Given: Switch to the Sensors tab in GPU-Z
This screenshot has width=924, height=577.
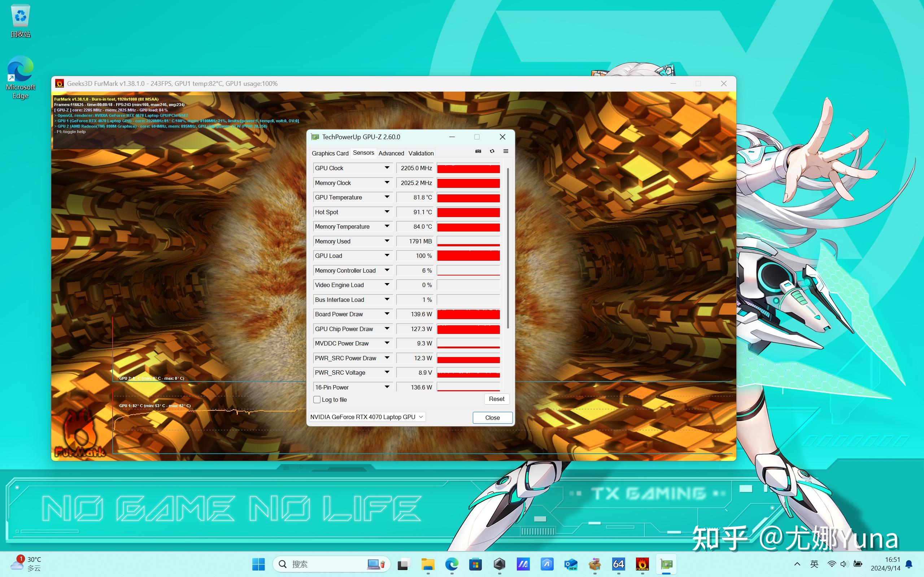Looking at the screenshot, I should (363, 153).
